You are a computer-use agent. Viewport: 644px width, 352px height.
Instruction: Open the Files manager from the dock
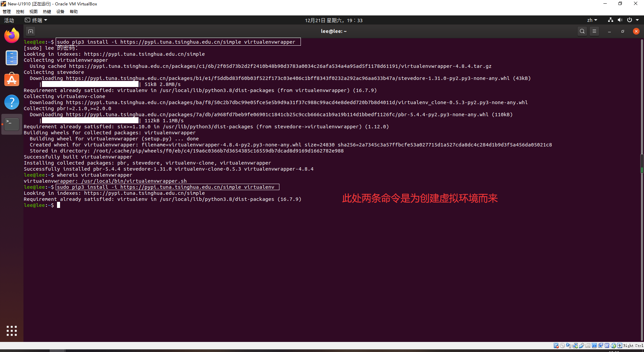(12, 58)
